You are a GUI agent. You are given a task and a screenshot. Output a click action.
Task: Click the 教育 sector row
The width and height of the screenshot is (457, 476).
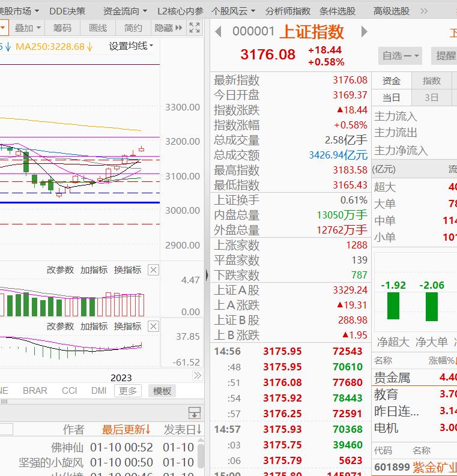(414, 394)
